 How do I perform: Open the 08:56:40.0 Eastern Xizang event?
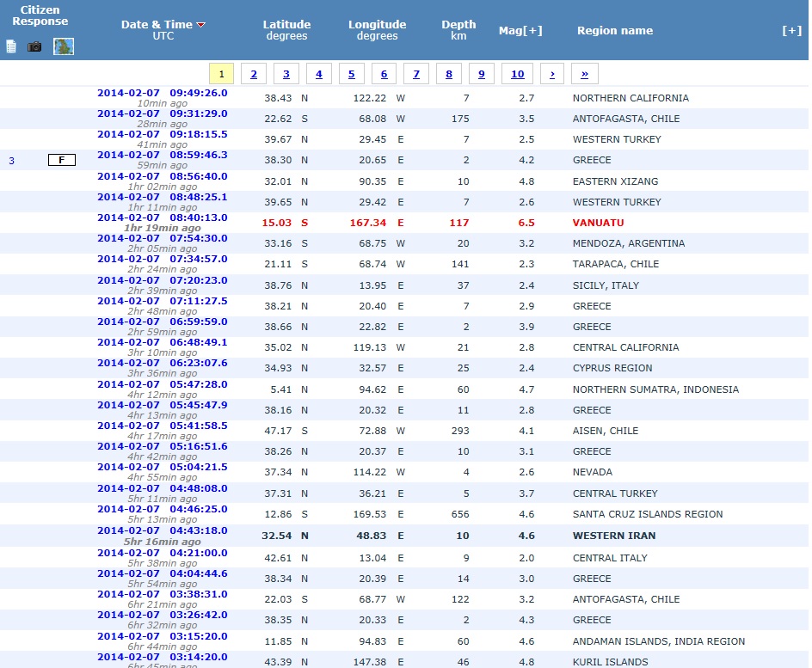point(162,176)
